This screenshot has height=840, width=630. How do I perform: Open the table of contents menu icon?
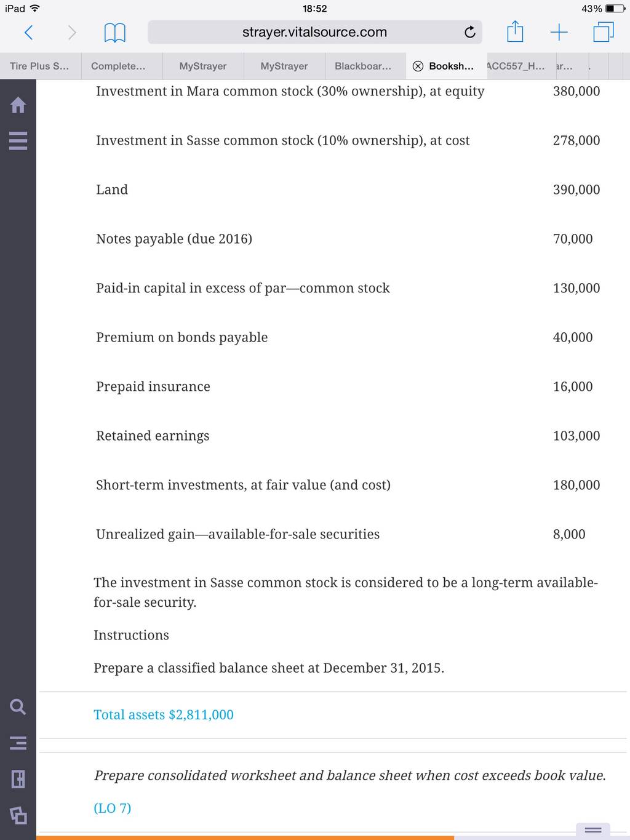tap(18, 141)
